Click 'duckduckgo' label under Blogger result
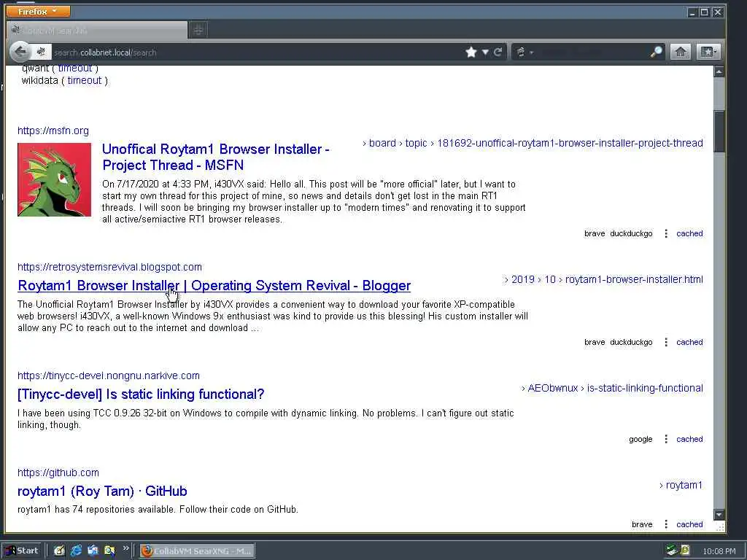 point(631,342)
